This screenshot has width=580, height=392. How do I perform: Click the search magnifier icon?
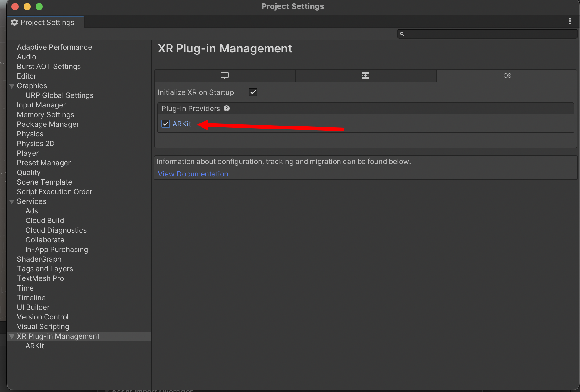(402, 34)
